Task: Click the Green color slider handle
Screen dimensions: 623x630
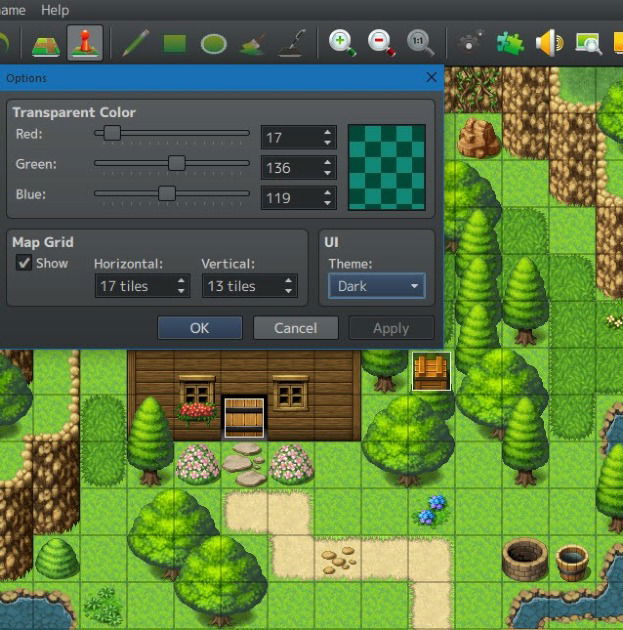Action: (x=177, y=163)
